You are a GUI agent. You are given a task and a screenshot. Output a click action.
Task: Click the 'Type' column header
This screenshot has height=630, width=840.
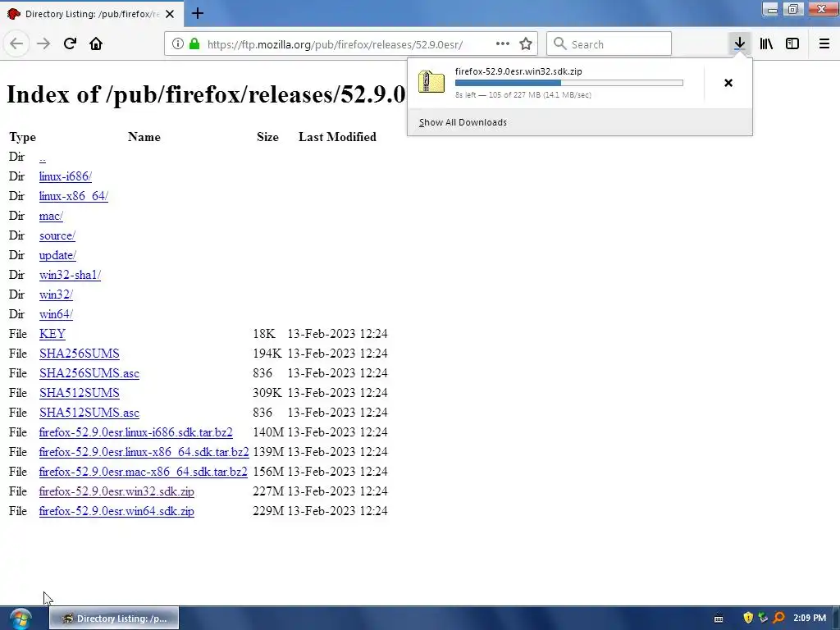22,137
